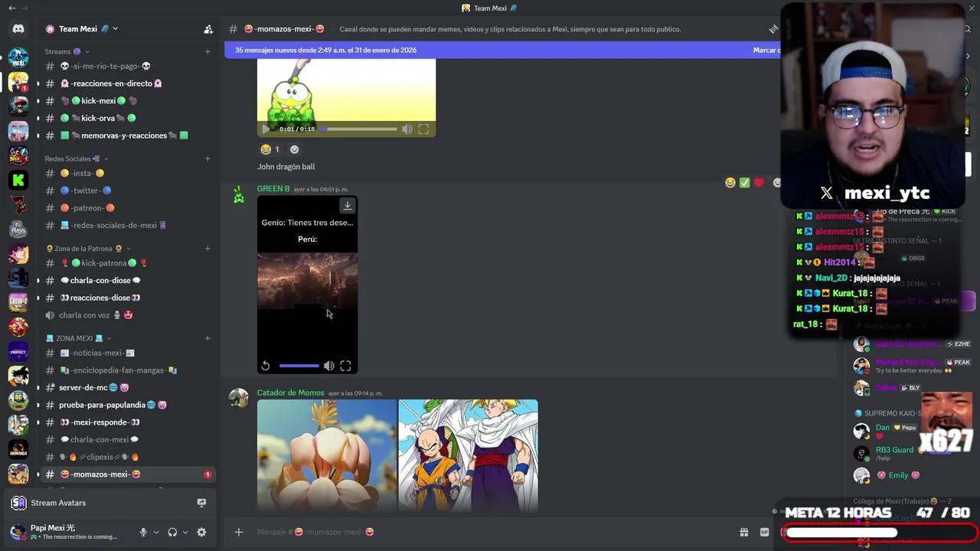Image resolution: width=980 pixels, height=551 pixels.
Task: Click Marcar button on new messages banner
Action: click(x=766, y=51)
